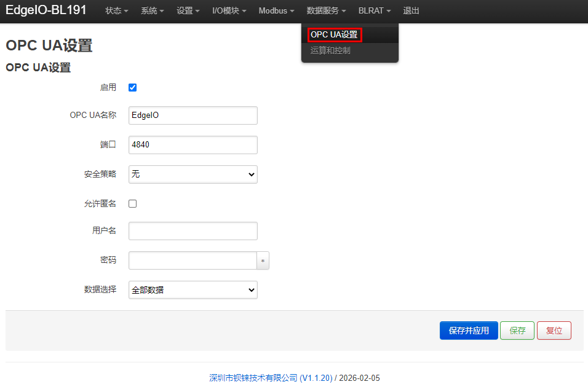Screen dimensions: 588x387
Task: Expand the 数据选择 data selection dropdown
Action: tap(193, 290)
